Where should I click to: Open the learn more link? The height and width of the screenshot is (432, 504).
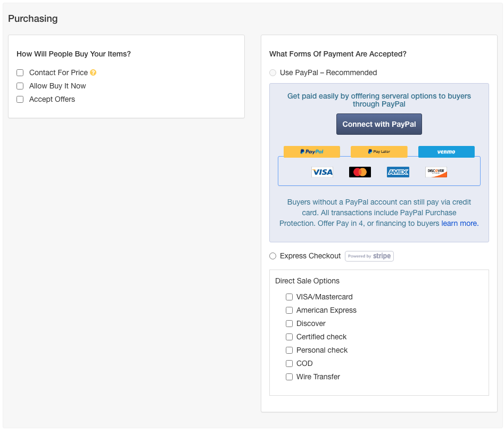(x=460, y=223)
